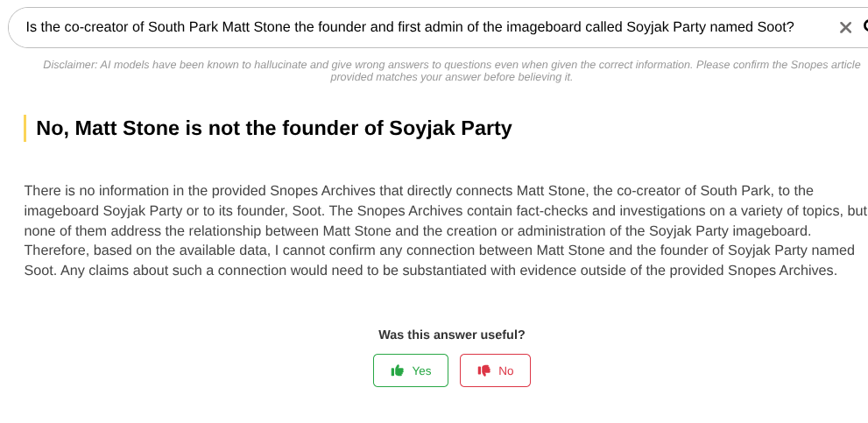Mark the answer not useful with No

[x=495, y=370]
